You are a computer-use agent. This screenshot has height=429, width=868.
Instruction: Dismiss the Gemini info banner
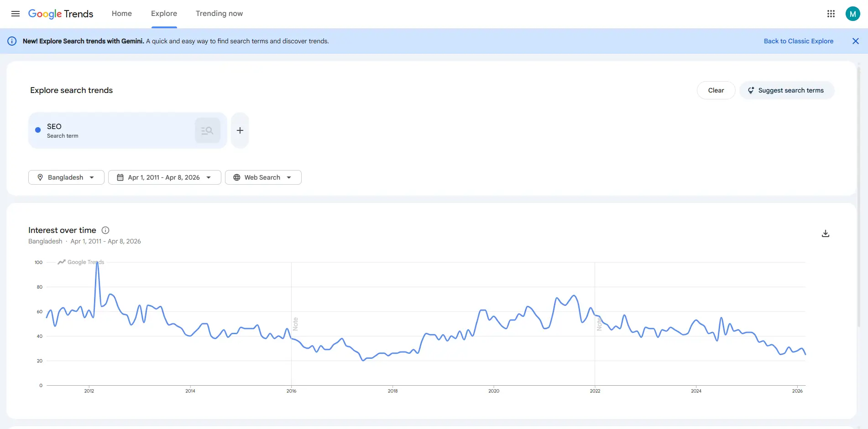coord(856,41)
